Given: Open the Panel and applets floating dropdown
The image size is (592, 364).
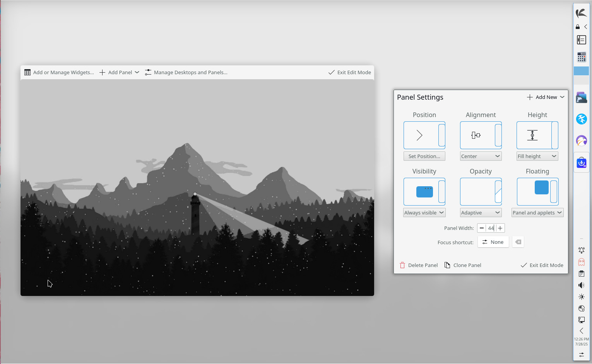Looking at the screenshot, I should pos(537,213).
